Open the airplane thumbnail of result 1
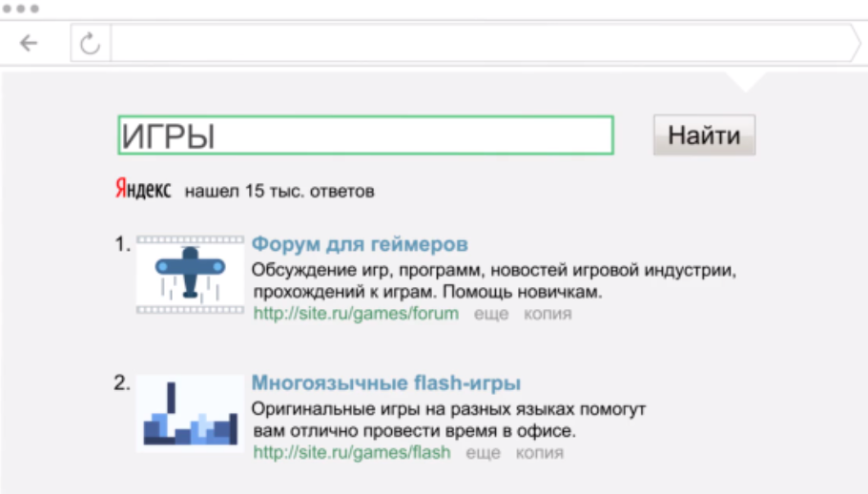Screen dimensions: 868x494 (190, 275)
